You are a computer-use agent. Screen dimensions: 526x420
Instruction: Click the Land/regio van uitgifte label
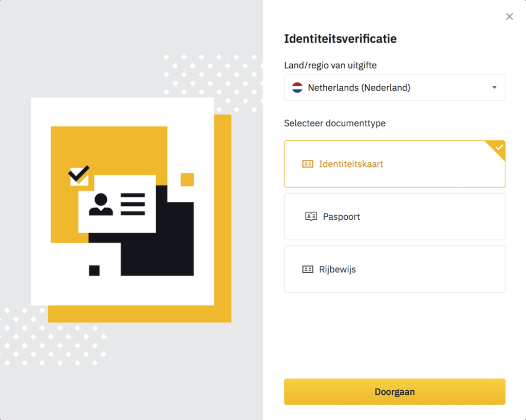(330, 65)
